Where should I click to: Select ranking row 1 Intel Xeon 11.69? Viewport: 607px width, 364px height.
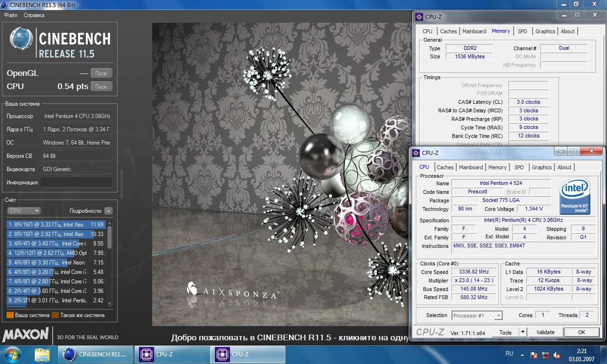click(56, 225)
